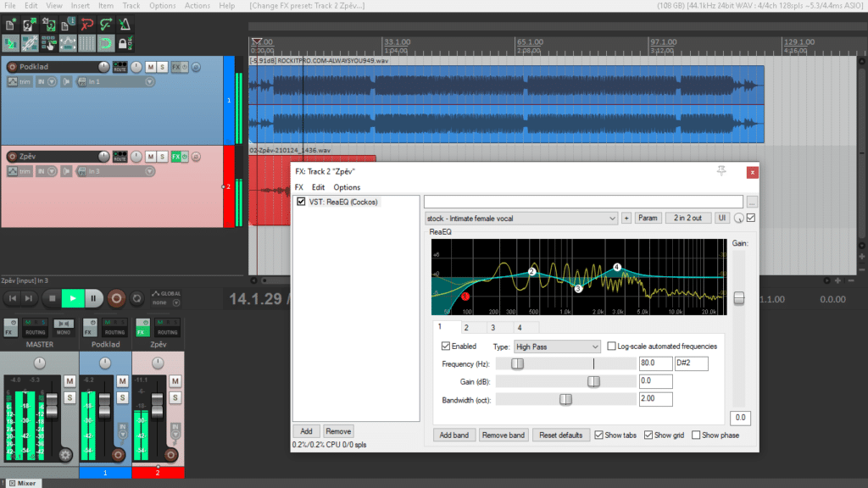This screenshot has width=868, height=488.
Task: Click the Bandwidth (oct) slider handle
Action: [x=565, y=400]
